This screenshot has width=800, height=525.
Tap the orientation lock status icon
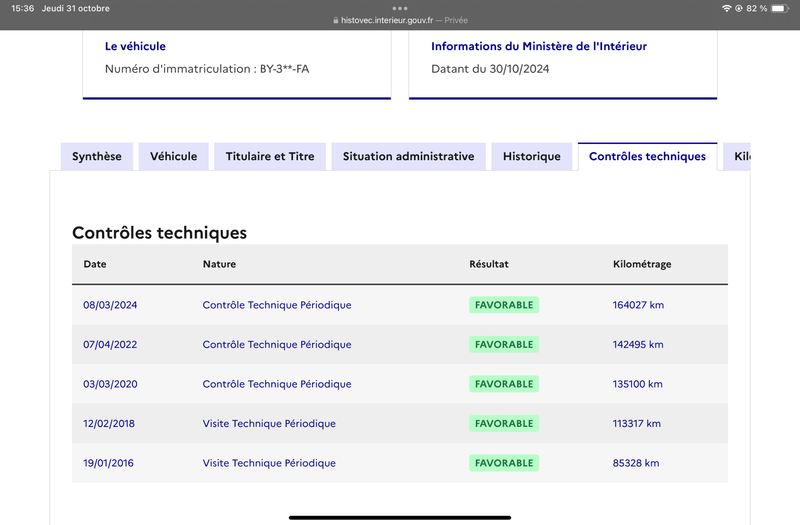coord(738,8)
